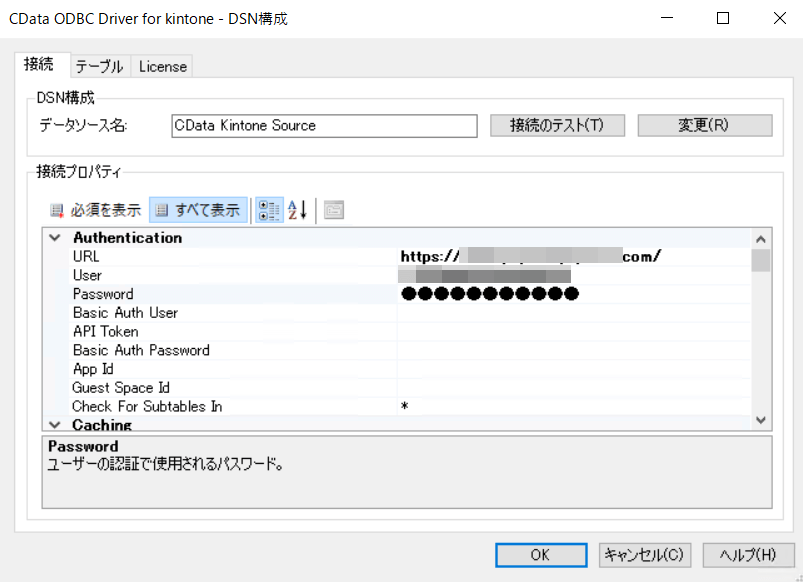
Task: Cancel the dialog with キャンセル(C)
Action: click(645, 555)
